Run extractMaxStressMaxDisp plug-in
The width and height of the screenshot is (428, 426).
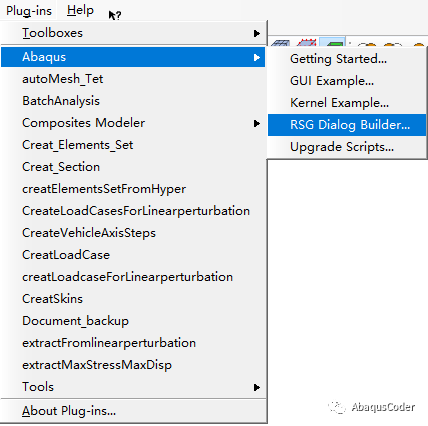coord(133,365)
